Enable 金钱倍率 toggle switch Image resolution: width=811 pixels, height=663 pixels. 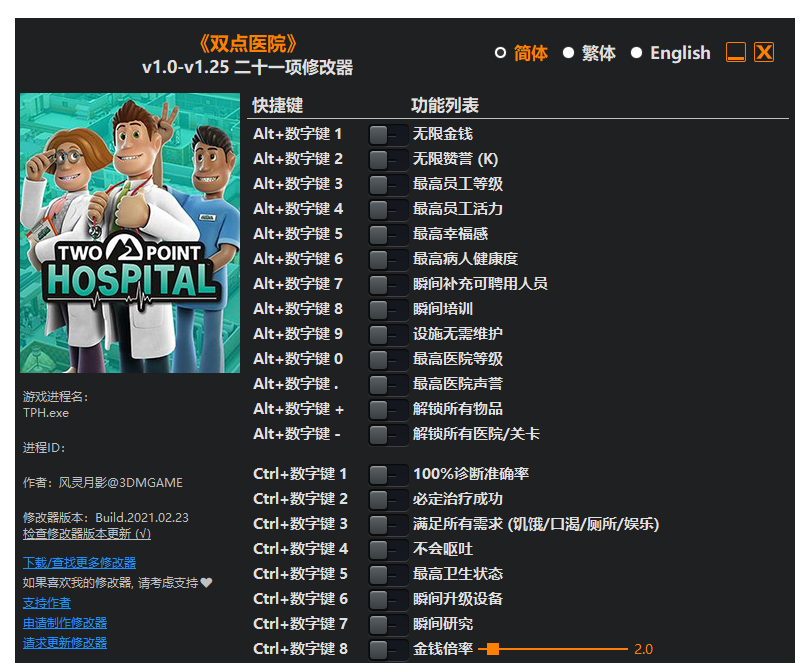click(x=388, y=649)
